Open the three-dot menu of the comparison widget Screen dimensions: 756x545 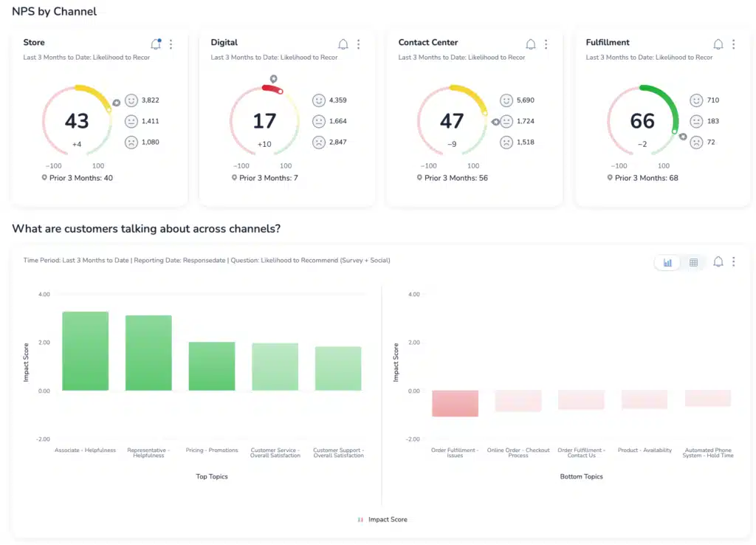pos(734,261)
